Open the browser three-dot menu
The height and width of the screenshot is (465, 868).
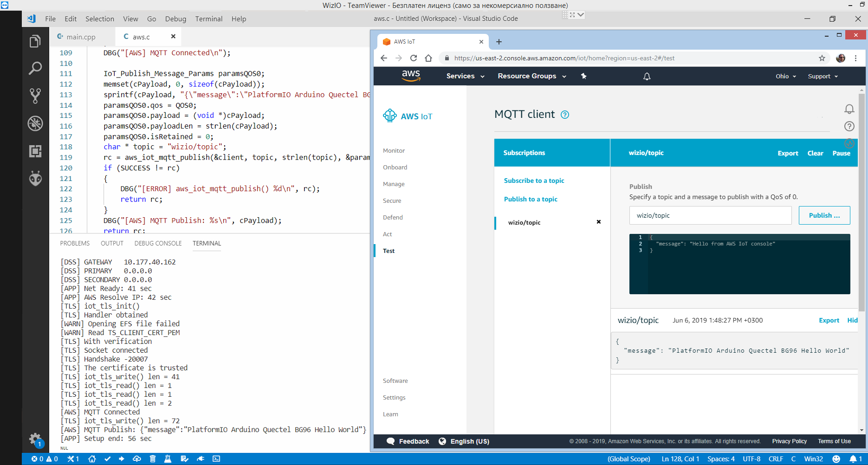click(856, 58)
